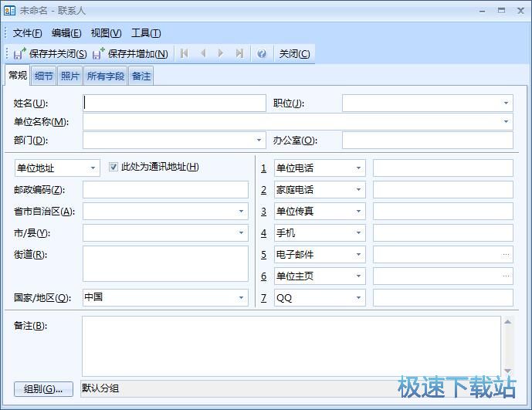Image resolution: width=532 pixels, height=410 pixels.
Task: Switch to the 细节 tab
Action: (44, 76)
